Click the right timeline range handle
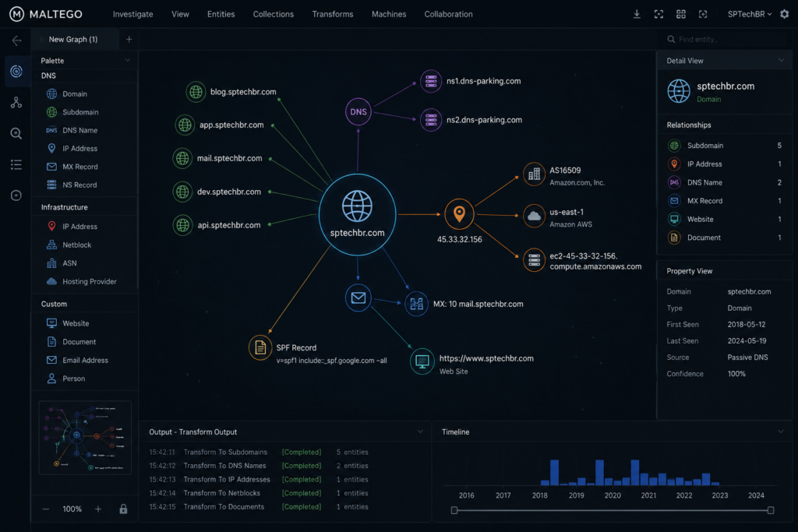The width and height of the screenshot is (798, 532). (x=771, y=510)
